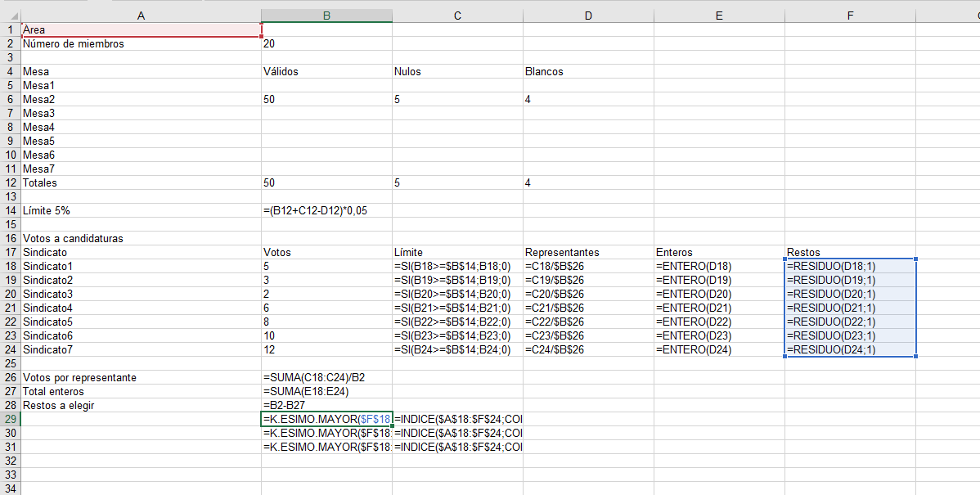Image resolution: width=980 pixels, height=495 pixels.
Task: Click the Totales Blancos value 4
Action: pos(588,183)
